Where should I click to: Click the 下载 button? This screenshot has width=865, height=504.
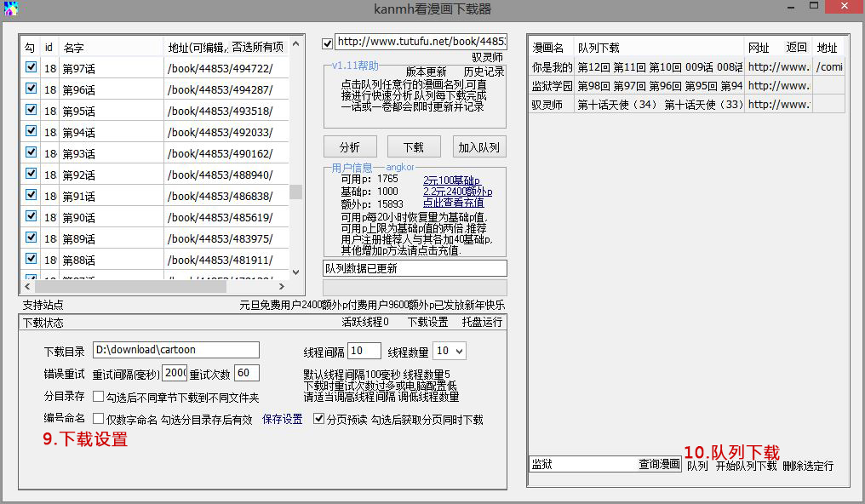(x=414, y=146)
